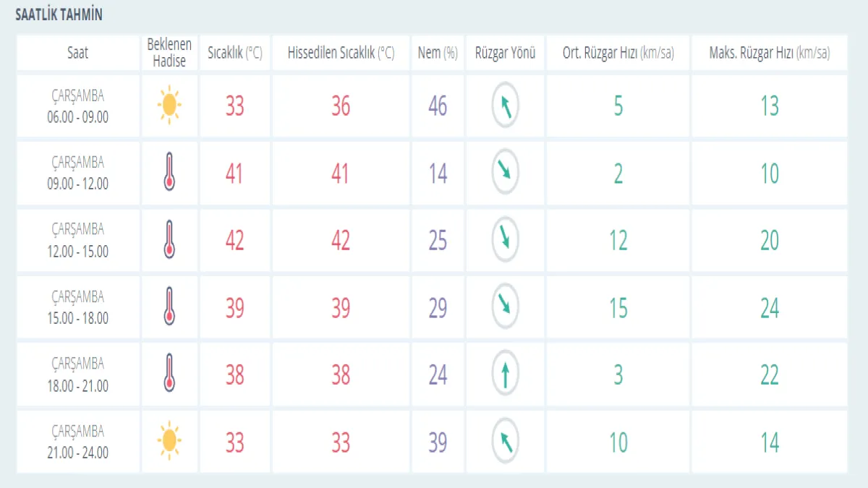Click the Saat column header

[78, 53]
